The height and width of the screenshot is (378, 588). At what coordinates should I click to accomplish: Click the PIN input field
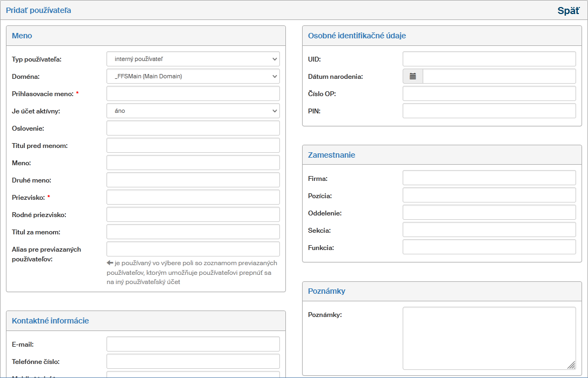pyautogui.click(x=489, y=111)
